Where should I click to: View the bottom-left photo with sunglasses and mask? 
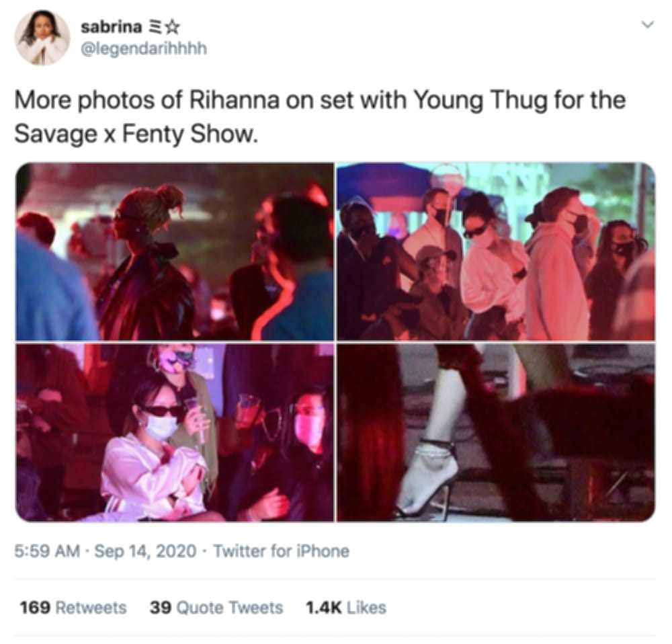point(175,433)
